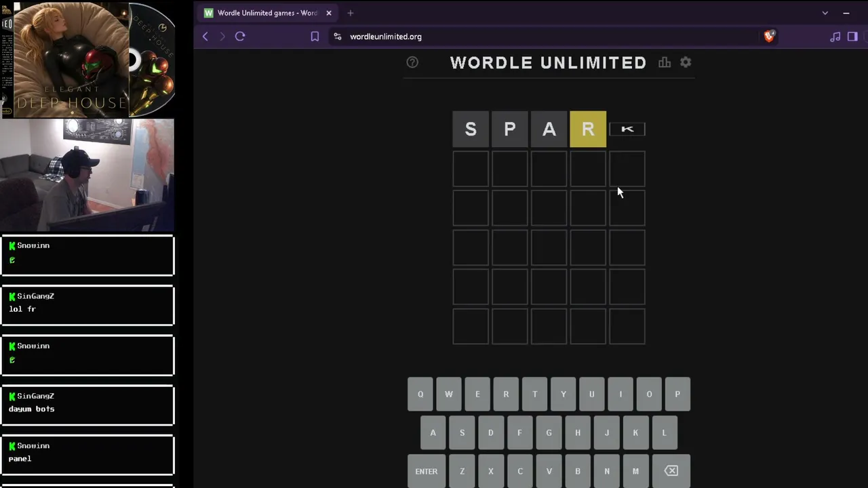Viewport: 868px width, 488px height.
Task: Tap the O key on the on-screen keyboard
Action: point(649,394)
